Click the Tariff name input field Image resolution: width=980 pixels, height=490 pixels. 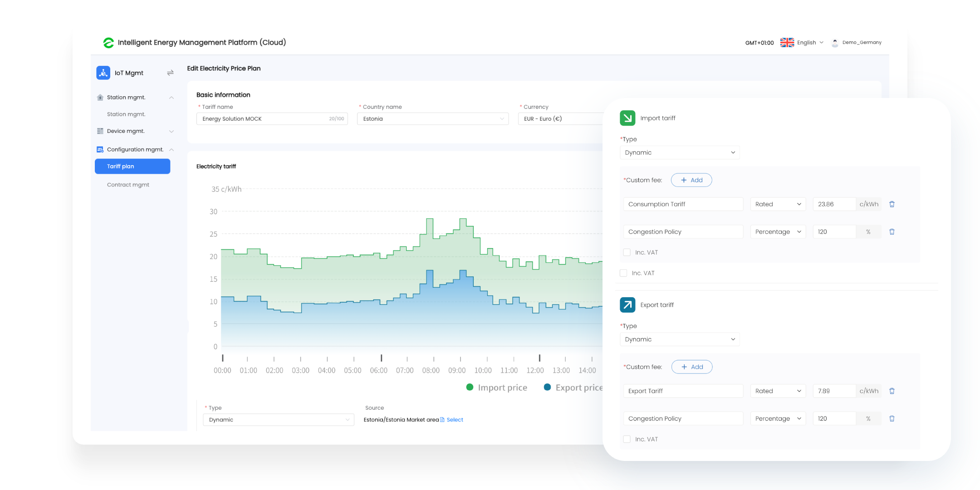tap(272, 119)
